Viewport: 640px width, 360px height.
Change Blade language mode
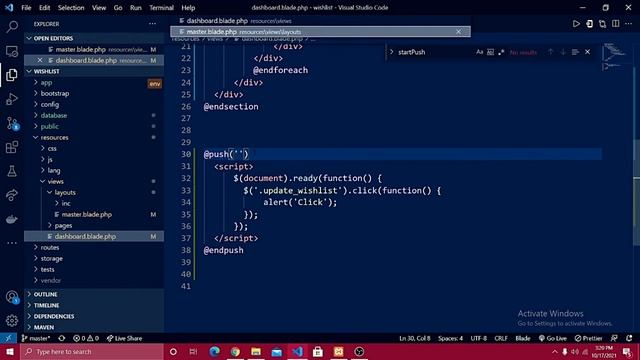pos(522,338)
